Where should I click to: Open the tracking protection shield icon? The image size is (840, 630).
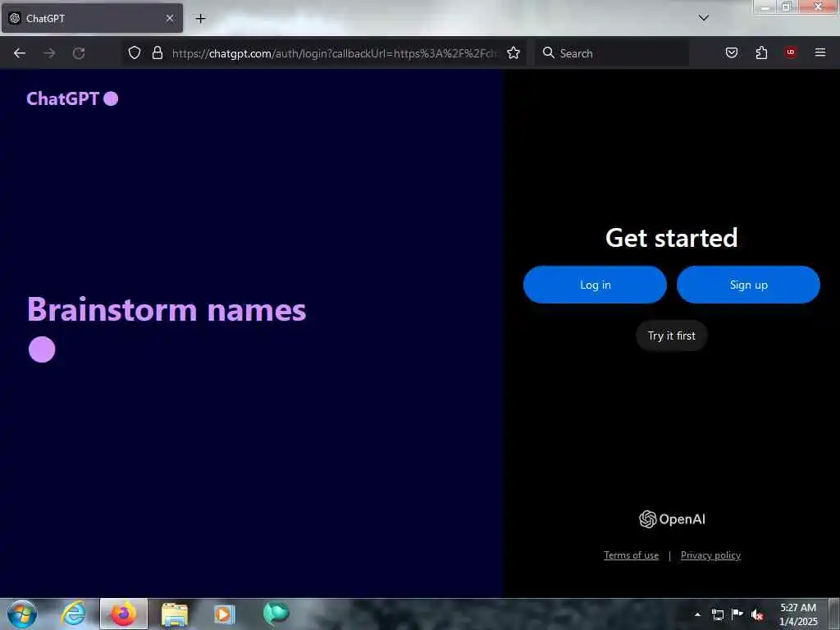point(135,52)
